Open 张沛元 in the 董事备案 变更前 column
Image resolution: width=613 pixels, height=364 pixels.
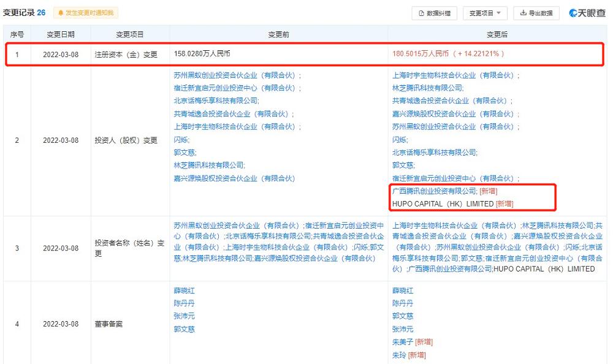pyautogui.click(x=184, y=316)
